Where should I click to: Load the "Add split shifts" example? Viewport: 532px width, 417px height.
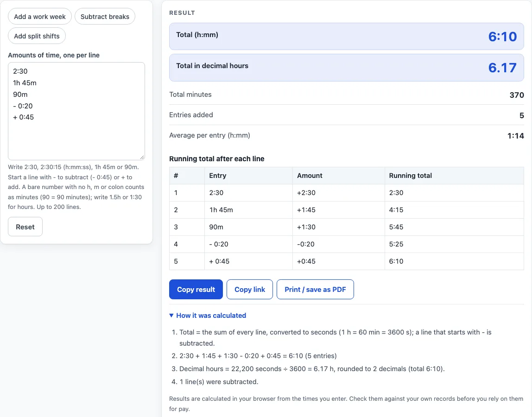37,36
